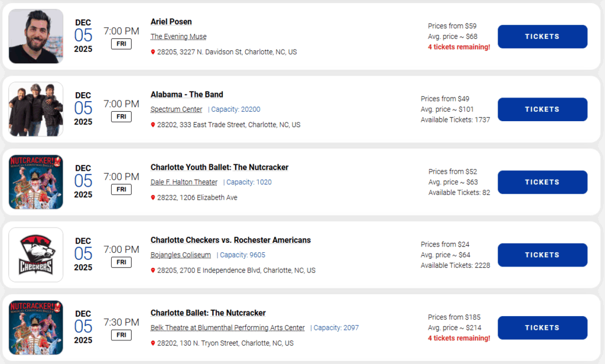The height and width of the screenshot is (364, 605).
Task: Visit the Bojangles Coliseum venue link
Action: [180, 255]
